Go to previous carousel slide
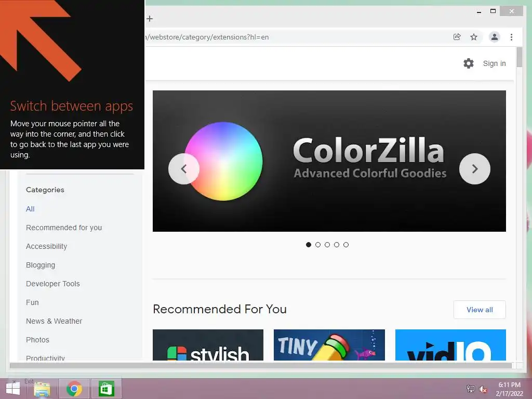532x399 pixels. point(183,169)
